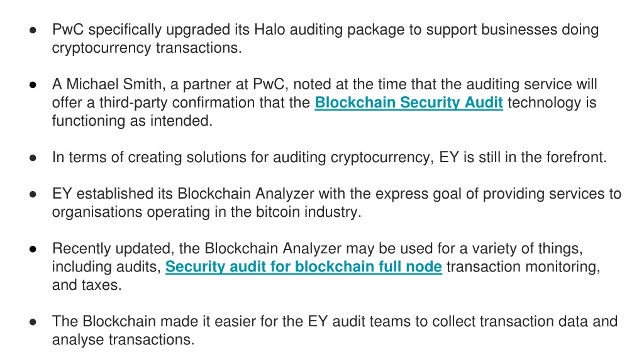Click the bullet before 'The Blockchain made it easier'
This screenshot has width=644, height=362.
tap(33, 322)
